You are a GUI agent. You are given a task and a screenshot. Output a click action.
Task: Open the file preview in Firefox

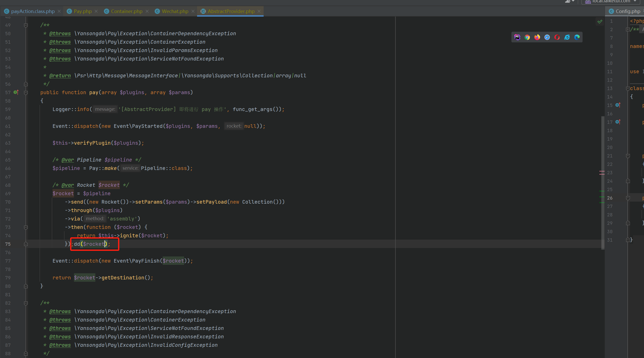click(537, 37)
